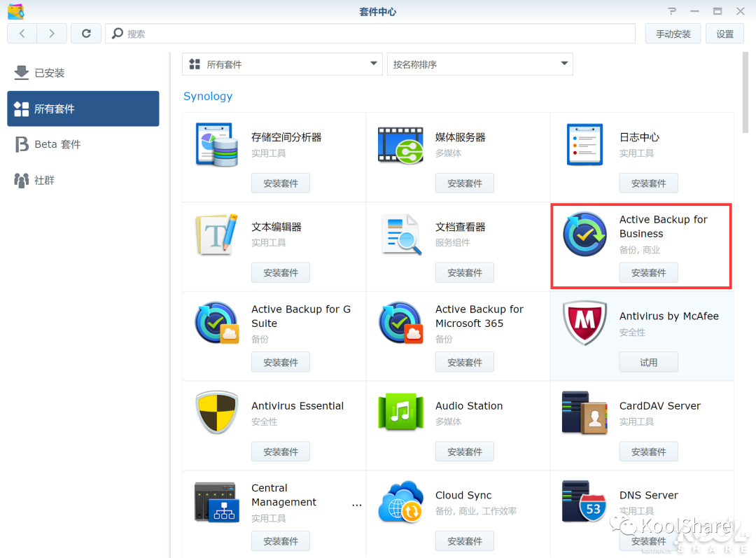Install the 存储空间分析器 package
This screenshot has width=756, height=558.
(x=281, y=183)
